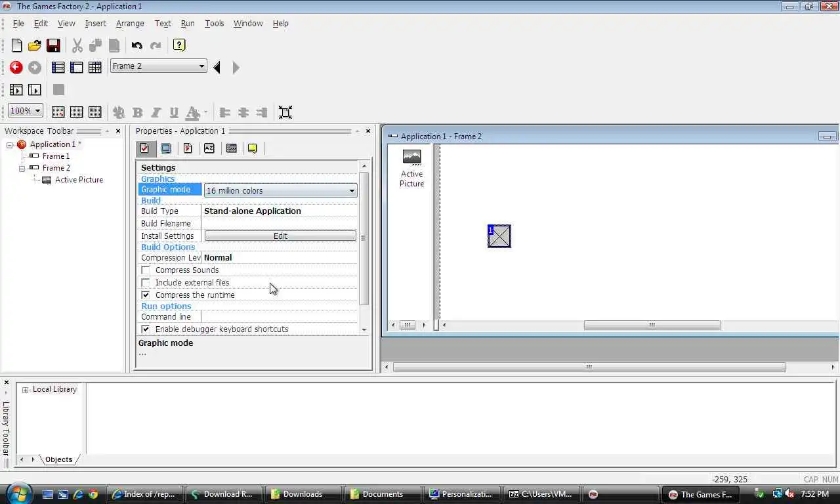Select Active Picture in object list

[411, 169]
